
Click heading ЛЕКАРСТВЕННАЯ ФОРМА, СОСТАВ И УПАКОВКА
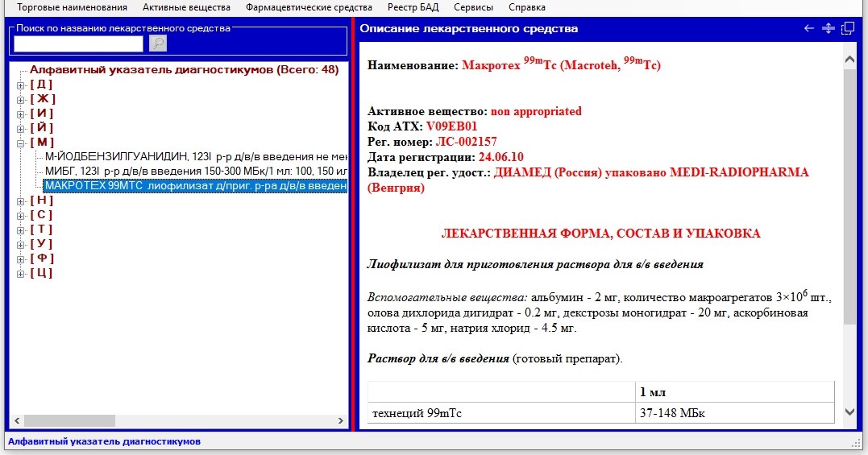coord(600,234)
